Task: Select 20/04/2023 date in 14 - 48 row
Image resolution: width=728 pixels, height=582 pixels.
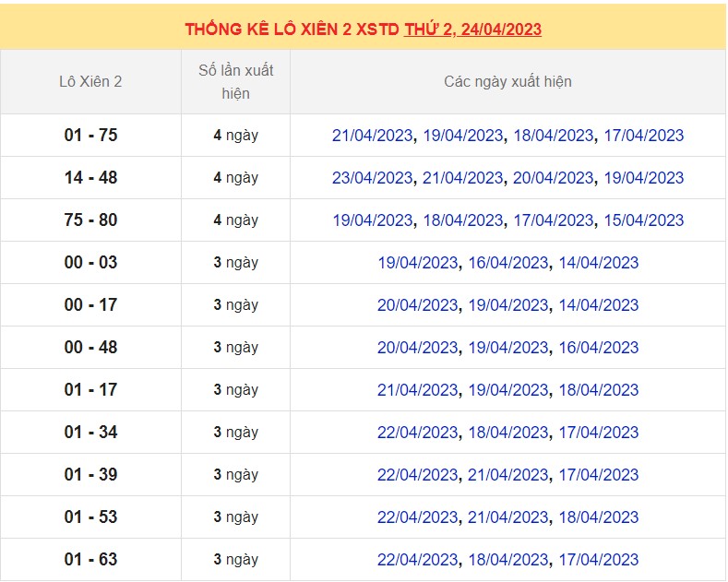Action: 553,178
